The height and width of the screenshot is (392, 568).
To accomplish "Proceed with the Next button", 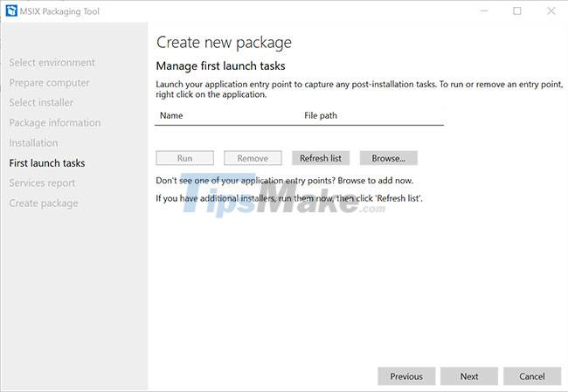I will (469, 376).
